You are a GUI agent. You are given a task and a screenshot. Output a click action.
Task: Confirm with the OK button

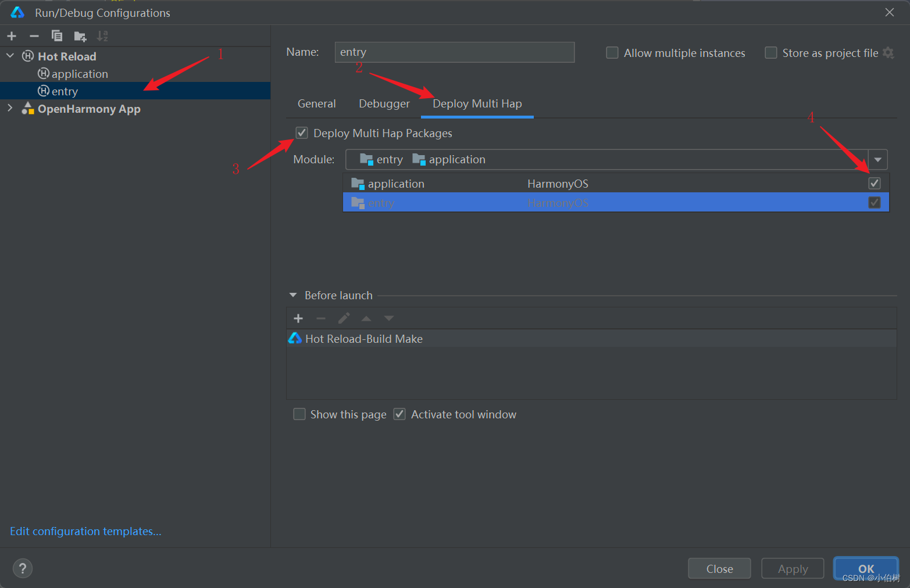coord(866,569)
